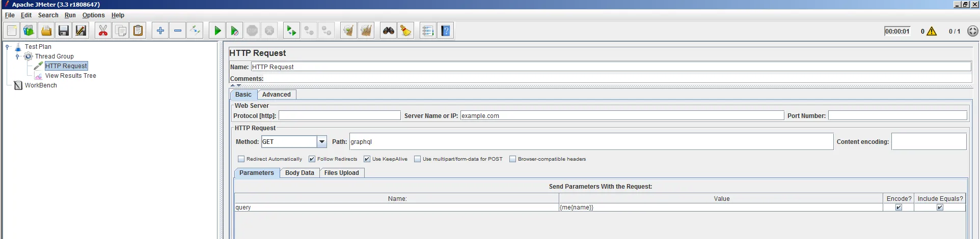Select Test Plan in the tree
980x239 pixels.
tap(38, 46)
